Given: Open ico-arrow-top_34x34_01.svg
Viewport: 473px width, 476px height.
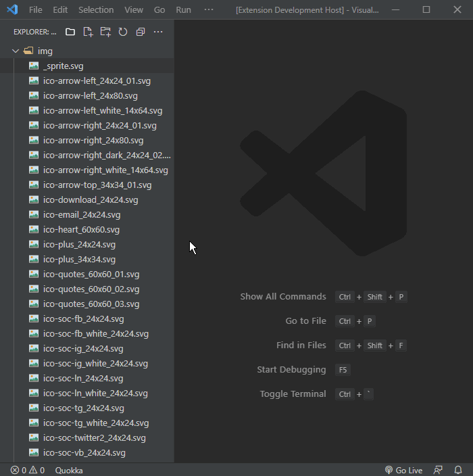Looking at the screenshot, I should 87,185.
